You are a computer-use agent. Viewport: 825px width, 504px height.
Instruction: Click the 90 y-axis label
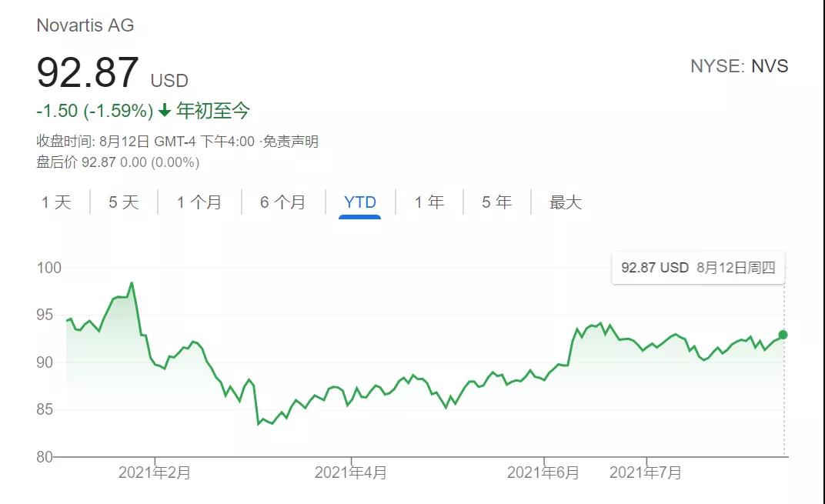[x=45, y=362]
